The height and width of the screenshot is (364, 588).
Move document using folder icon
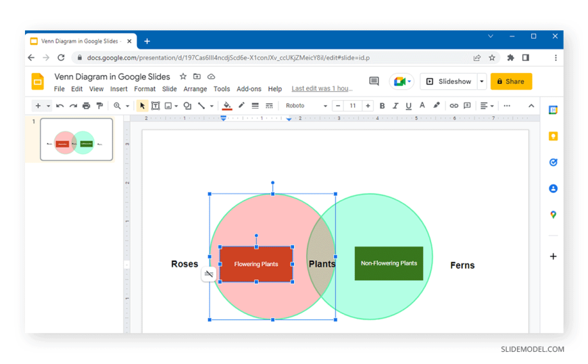tap(197, 76)
